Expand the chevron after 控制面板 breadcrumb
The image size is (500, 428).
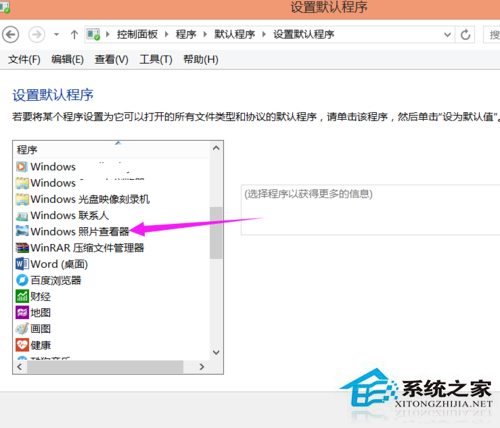(166, 34)
